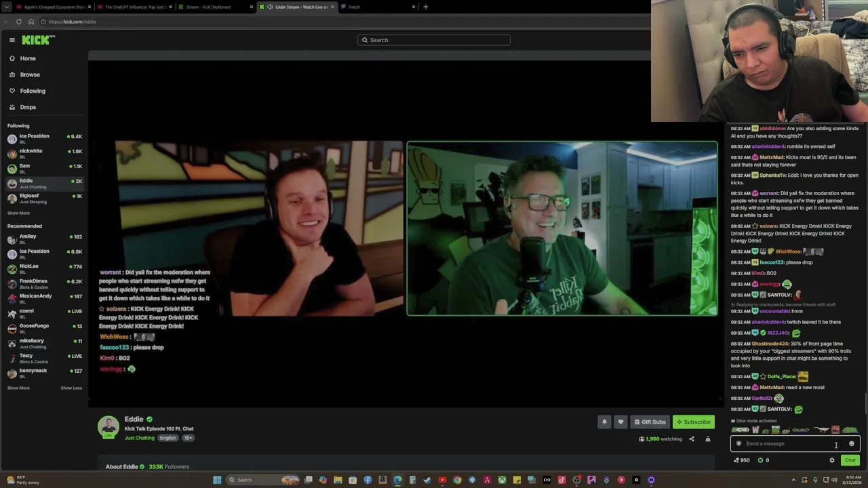Click the Windows taskbar Search box
This screenshot has height=488, width=868.
(262, 480)
